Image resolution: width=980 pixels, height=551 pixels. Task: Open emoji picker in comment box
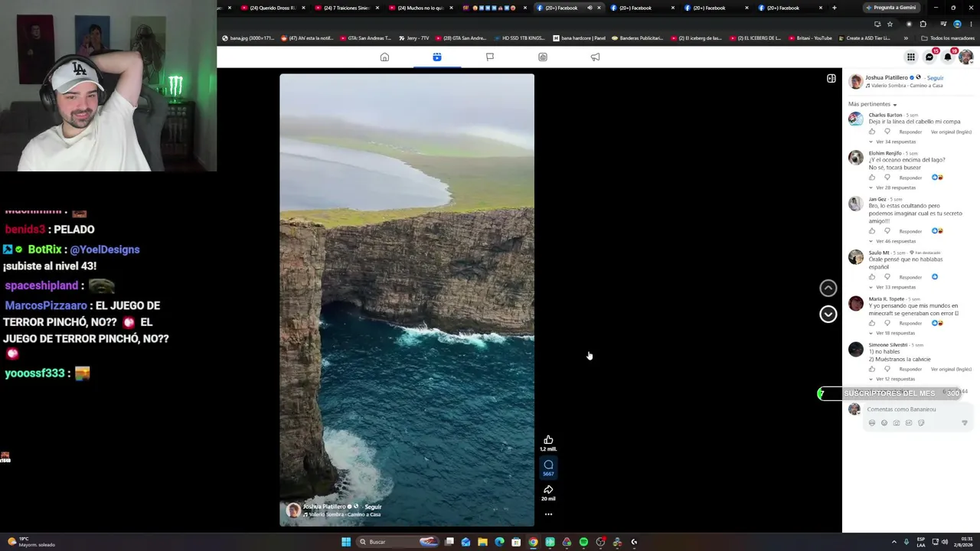tap(884, 423)
